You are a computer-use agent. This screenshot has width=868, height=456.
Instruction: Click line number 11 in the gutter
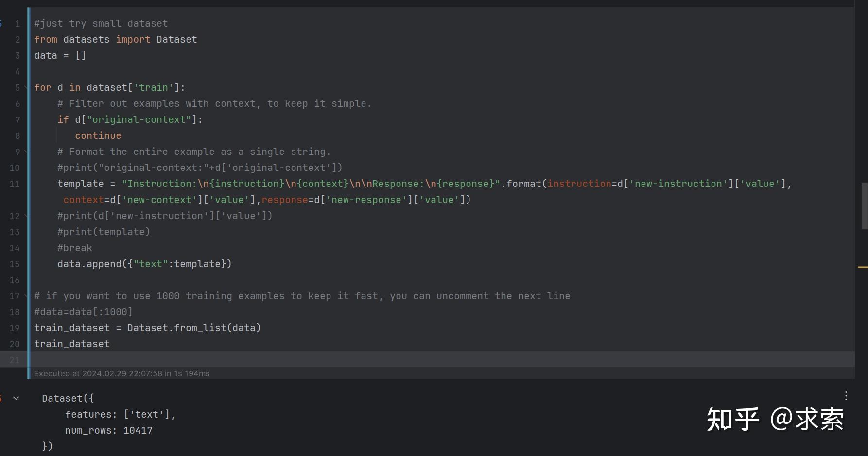[15, 184]
